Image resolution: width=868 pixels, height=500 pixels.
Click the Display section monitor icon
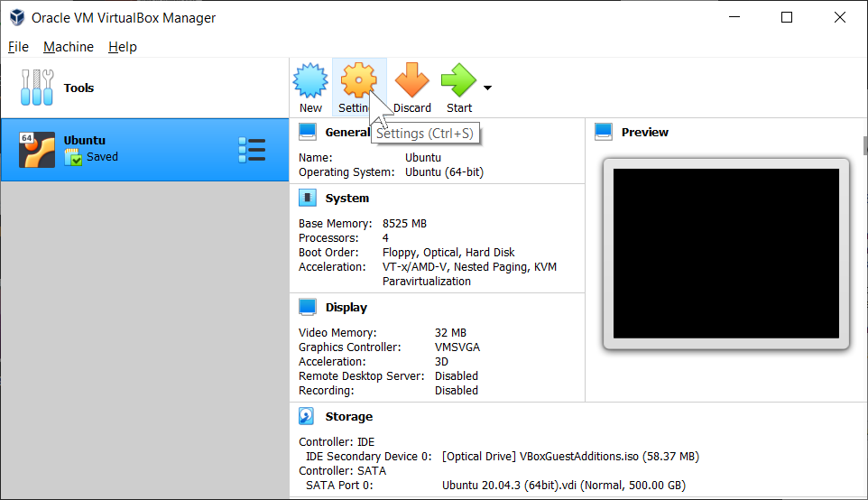308,307
